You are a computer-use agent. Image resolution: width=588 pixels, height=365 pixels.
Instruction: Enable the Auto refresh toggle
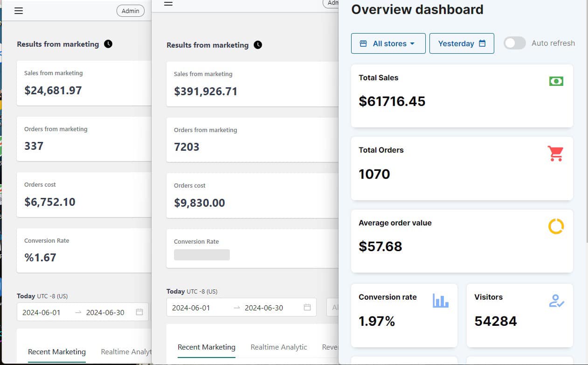(x=515, y=43)
